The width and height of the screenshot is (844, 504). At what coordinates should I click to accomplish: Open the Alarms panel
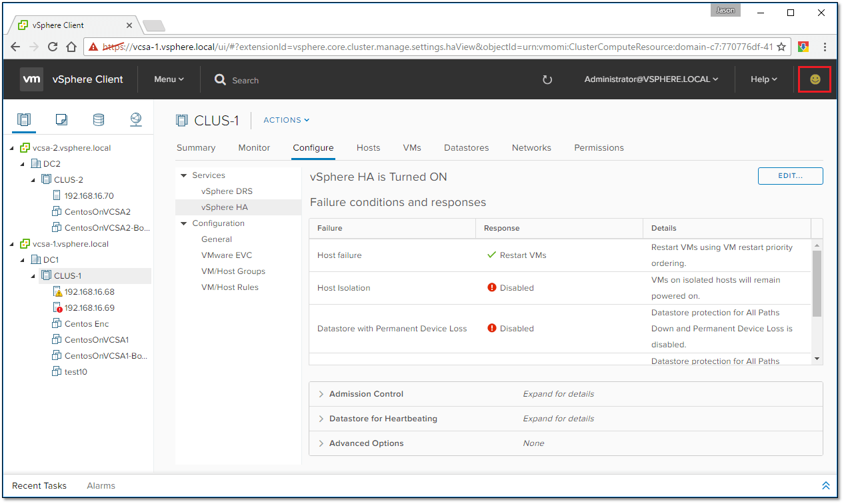101,486
